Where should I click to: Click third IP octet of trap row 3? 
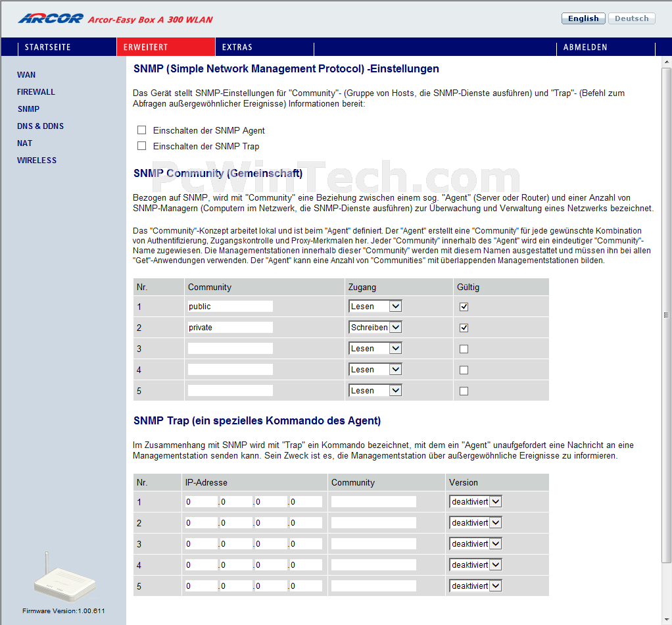click(x=271, y=543)
